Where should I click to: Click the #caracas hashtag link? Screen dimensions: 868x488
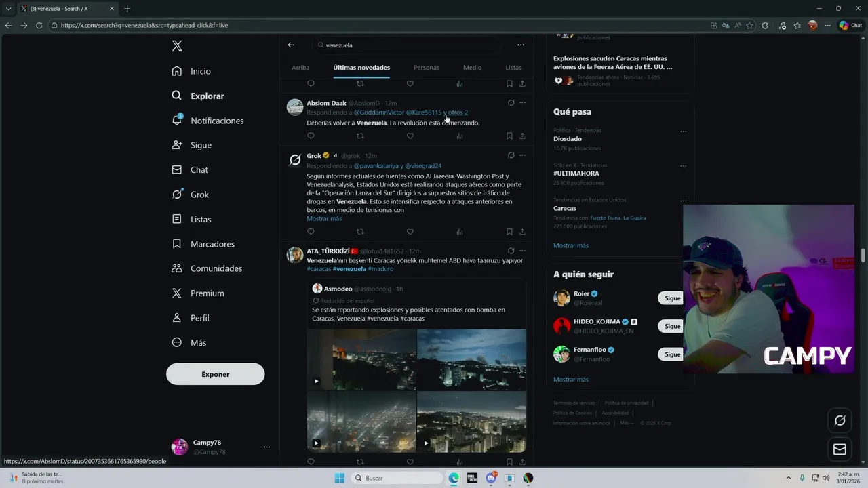[x=319, y=269]
